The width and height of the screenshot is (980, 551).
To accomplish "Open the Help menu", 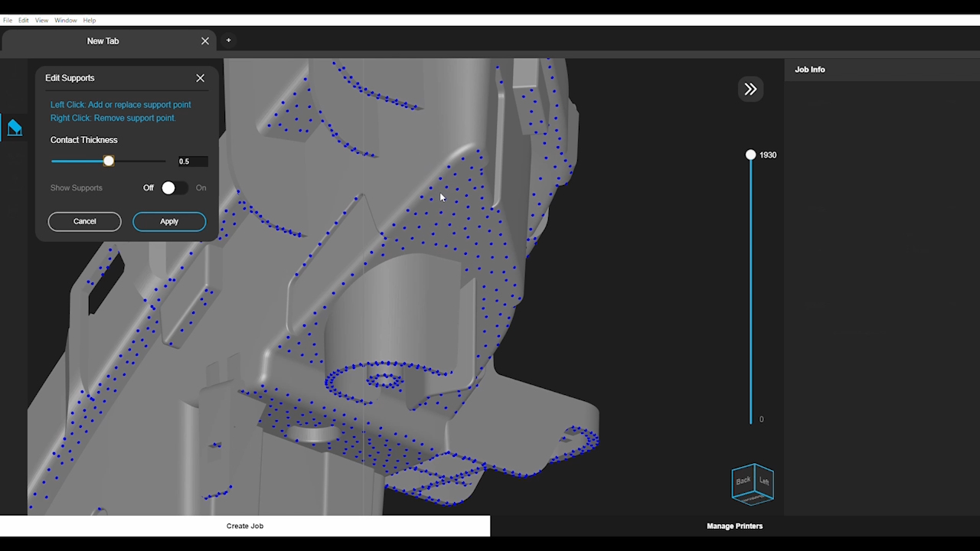I will pos(90,21).
